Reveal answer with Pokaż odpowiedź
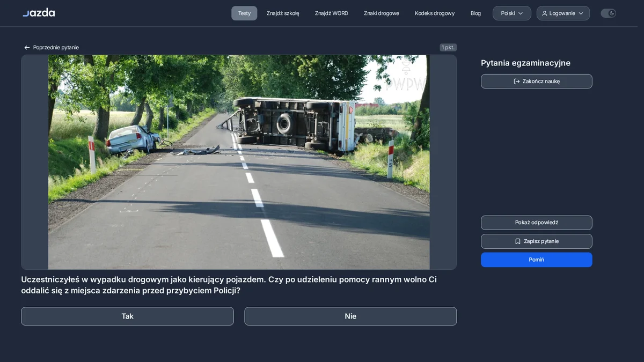The height and width of the screenshot is (362, 644). click(x=537, y=223)
